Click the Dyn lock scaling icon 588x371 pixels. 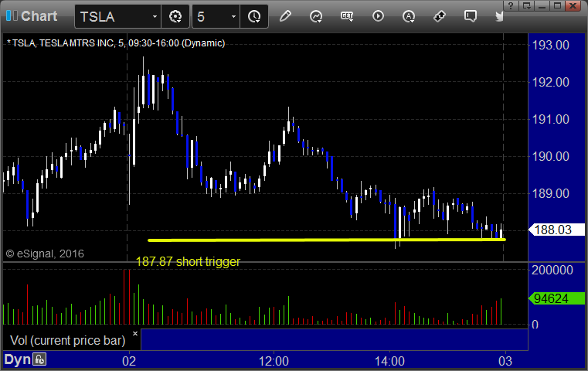pos(39,359)
